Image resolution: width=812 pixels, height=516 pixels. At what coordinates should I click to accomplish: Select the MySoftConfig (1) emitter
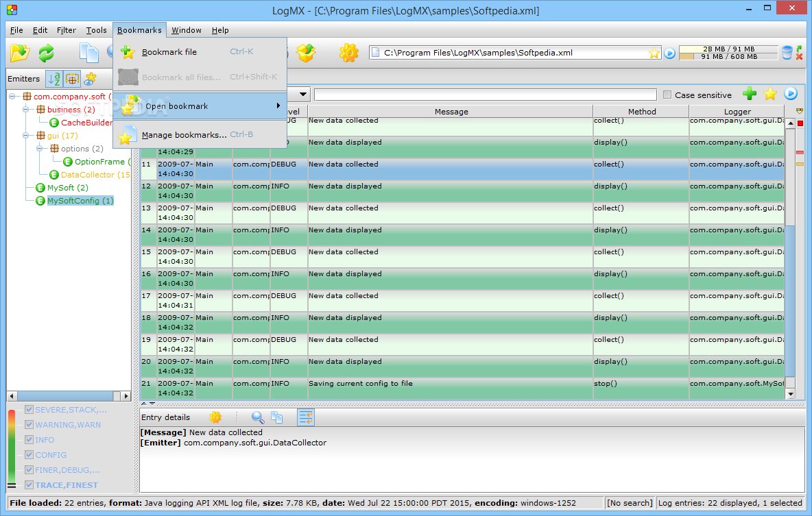tap(80, 200)
